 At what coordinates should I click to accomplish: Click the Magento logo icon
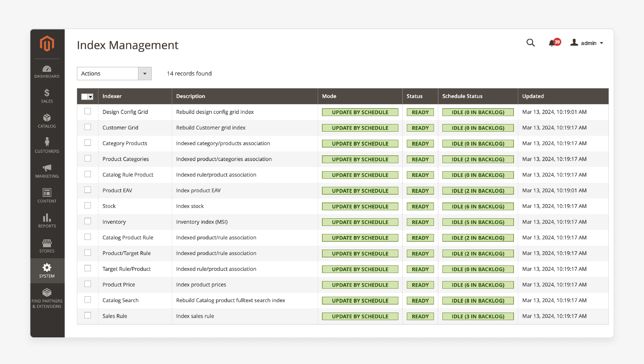(x=47, y=44)
